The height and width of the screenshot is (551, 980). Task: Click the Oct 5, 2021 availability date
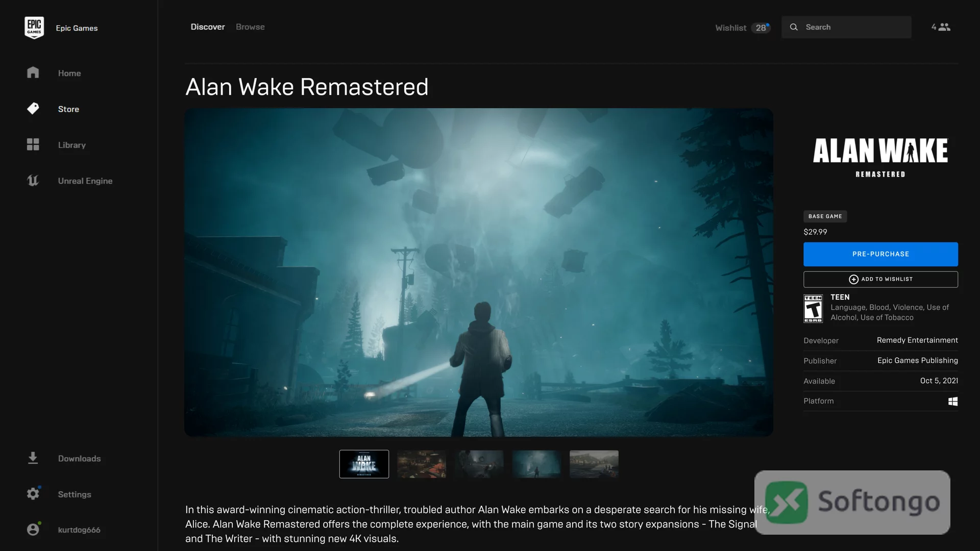[x=939, y=381]
